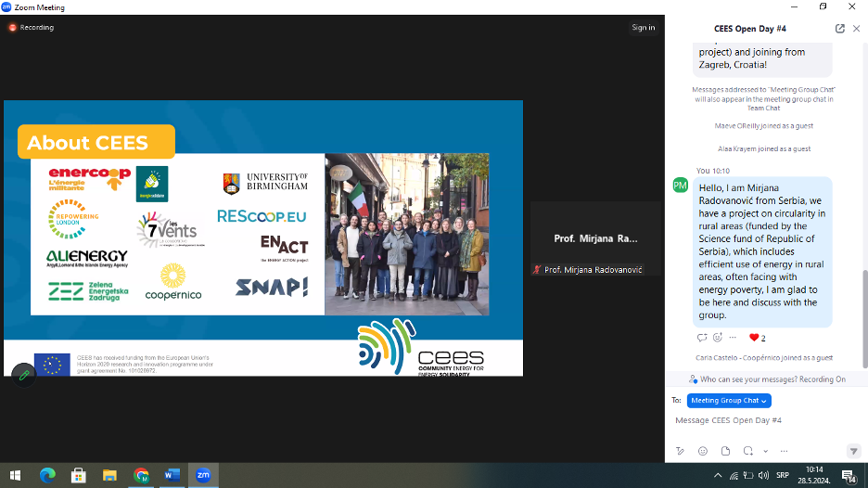Send the chat message
The width and height of the screenshot is (868, 488).
pos(854,451)
